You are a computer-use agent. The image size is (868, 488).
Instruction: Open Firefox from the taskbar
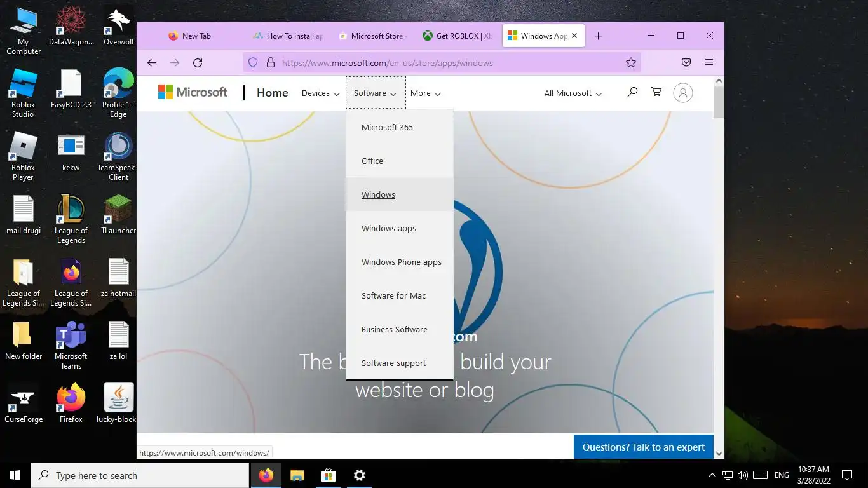pyautogui.click(x=266, y=475)
